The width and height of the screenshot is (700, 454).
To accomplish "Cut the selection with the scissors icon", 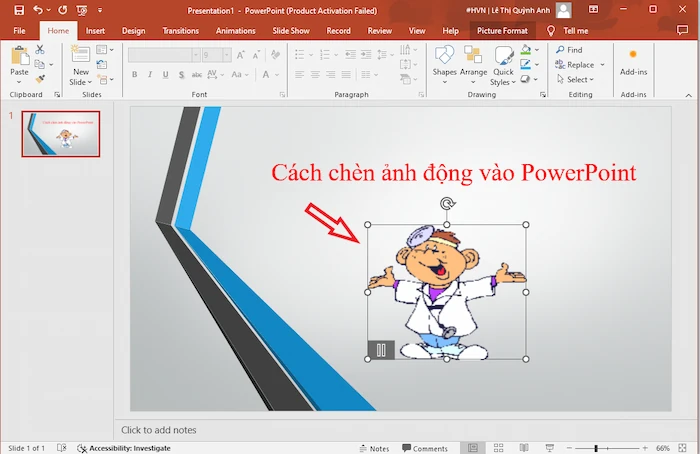I will pos(40,50).
